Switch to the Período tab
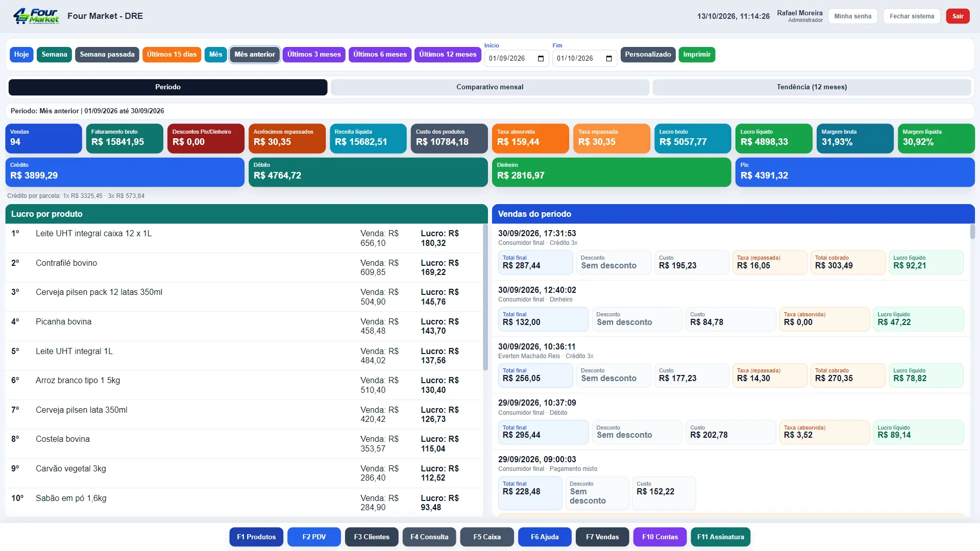Screen dimensions: 980x551 168,87
